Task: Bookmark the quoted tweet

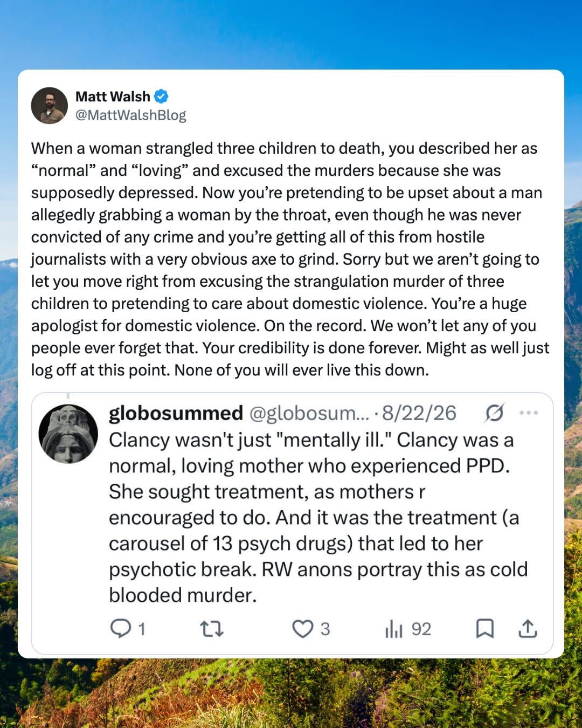Action: 484,629
